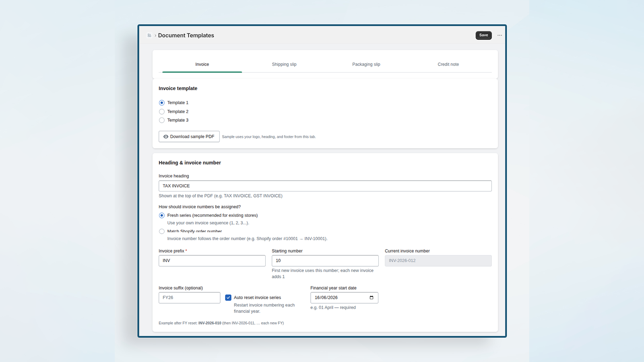Save the document template settings
The image size is (644, 362).
483,35
